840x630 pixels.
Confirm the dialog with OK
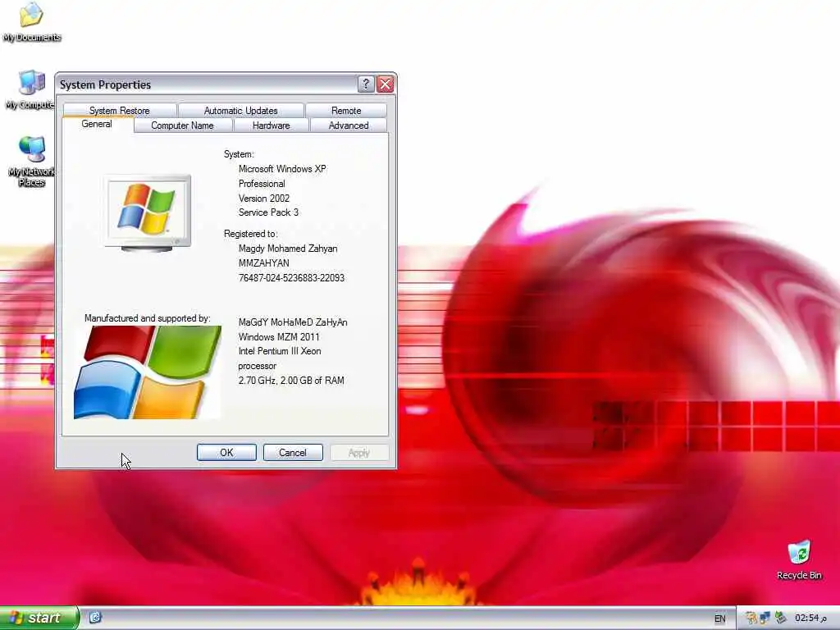click(226, 453)
